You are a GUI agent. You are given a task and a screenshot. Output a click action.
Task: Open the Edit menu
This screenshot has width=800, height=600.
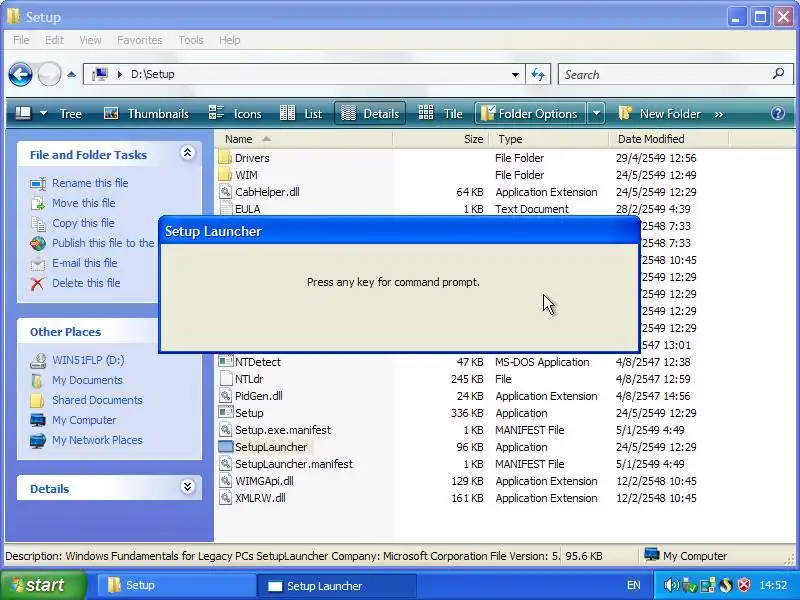point(54,40)
